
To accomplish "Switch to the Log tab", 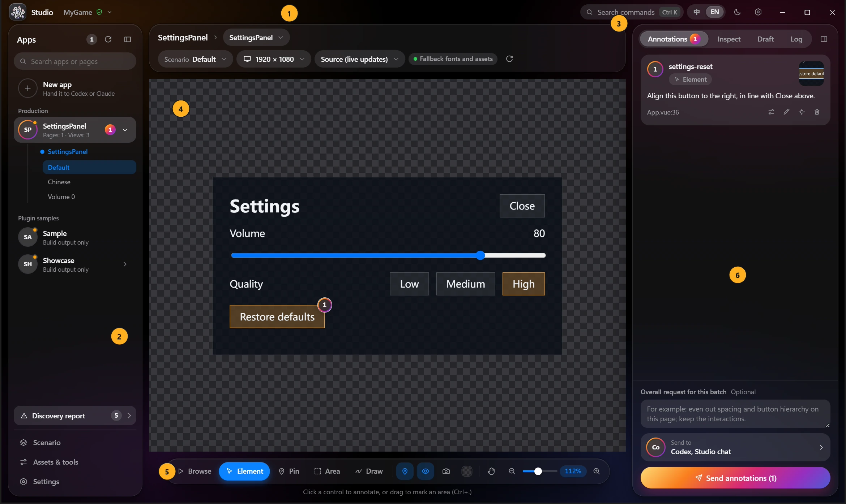I will 796,39.
